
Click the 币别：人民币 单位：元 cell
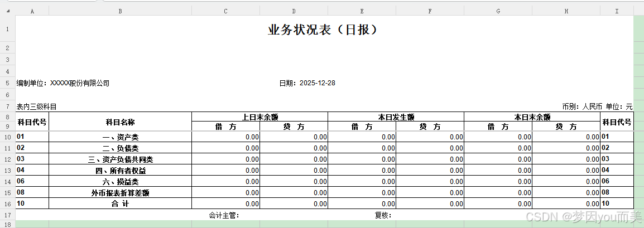coord(598,106)
